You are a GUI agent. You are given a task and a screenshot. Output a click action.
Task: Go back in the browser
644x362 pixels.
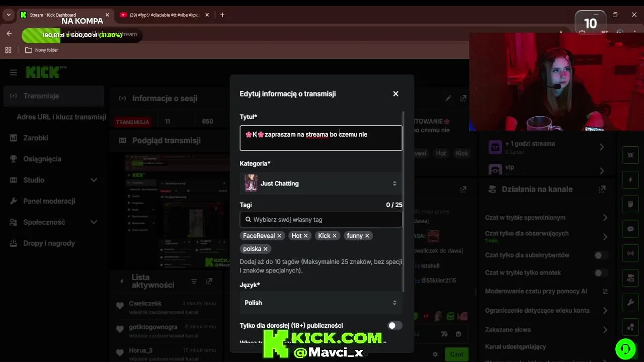point(9,34)
